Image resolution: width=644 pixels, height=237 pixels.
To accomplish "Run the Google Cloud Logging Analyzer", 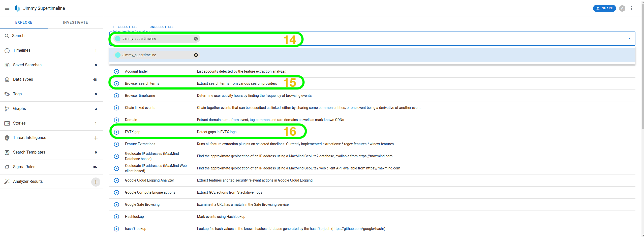I will [116, 181].
